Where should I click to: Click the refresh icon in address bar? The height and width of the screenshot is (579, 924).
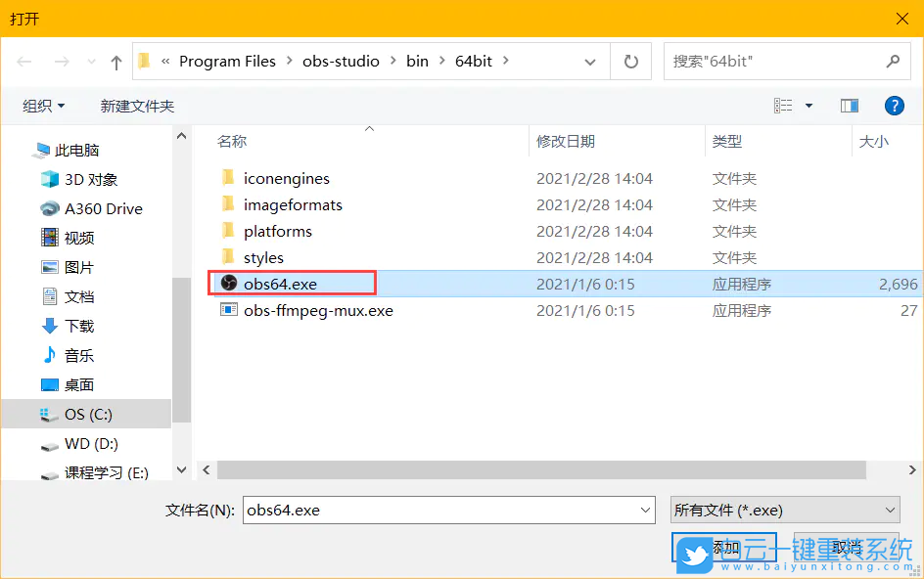coord(629,61)
